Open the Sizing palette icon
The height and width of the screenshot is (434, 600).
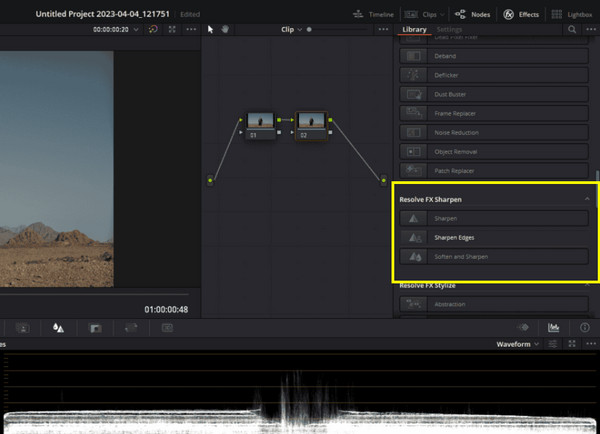131,328
